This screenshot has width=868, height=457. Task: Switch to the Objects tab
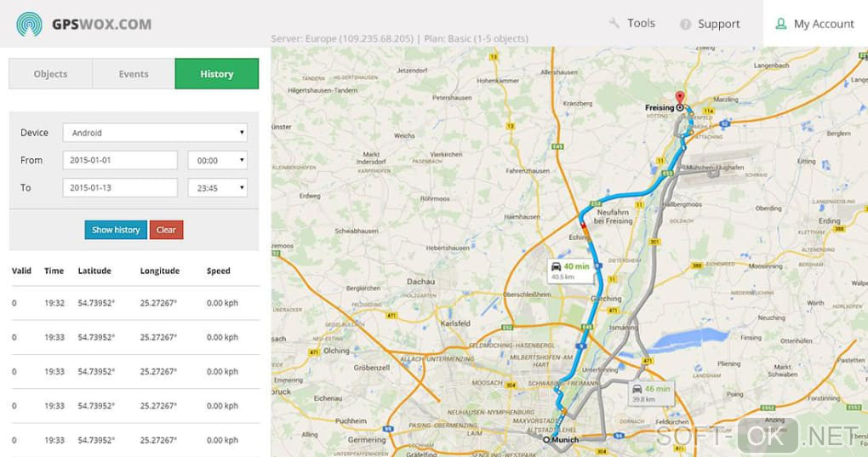click(x=50, y=73)
